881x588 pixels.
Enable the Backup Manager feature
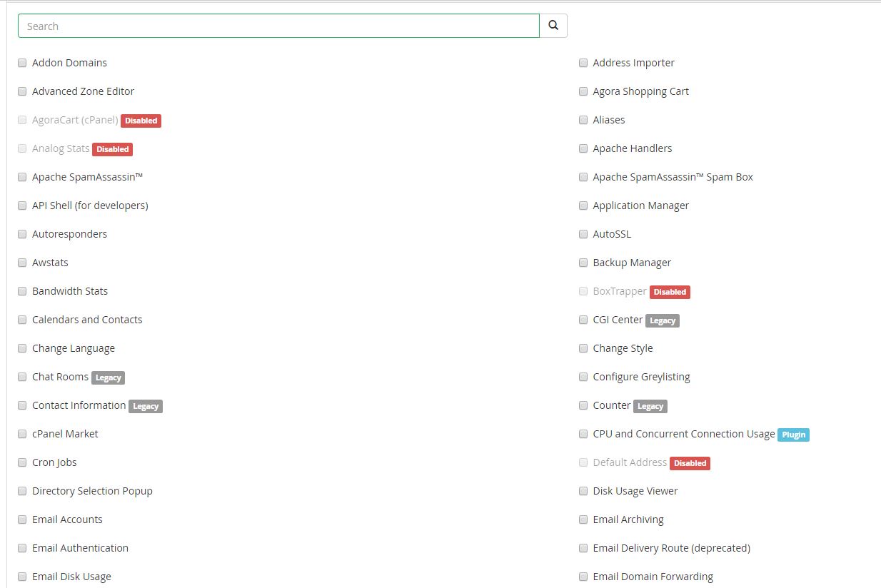click(583, 263)
